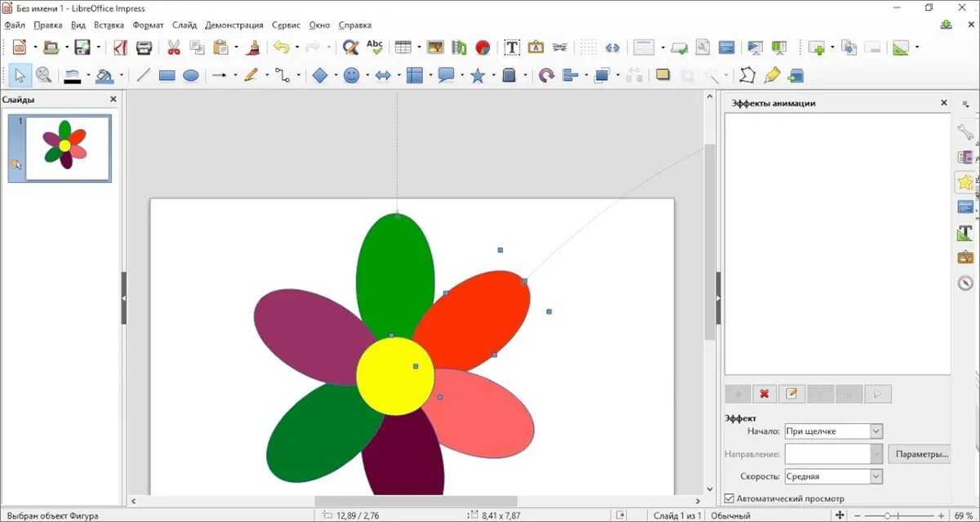Remove effect with the red X button
The image size is (980, 522).
point(764,394)
